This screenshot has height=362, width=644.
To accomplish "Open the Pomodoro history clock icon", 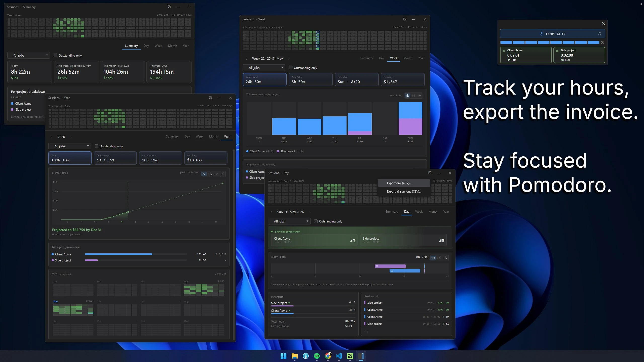I will click(602, 42).
